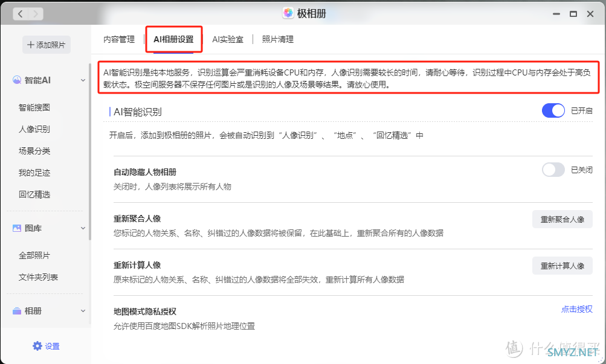Click the 重新计算人像 row heading text

coord(137,265)
